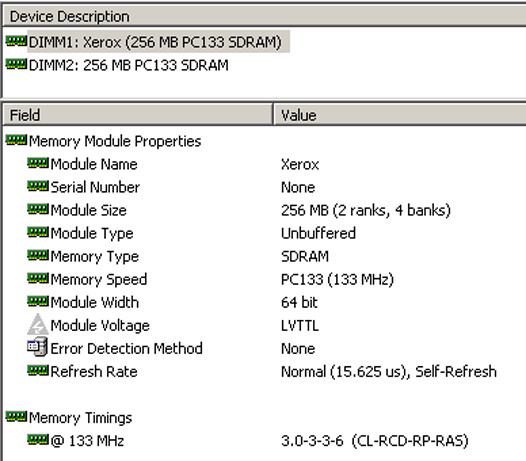Image resolution: width=526 pixels, height=461 pixels.
Task: Click the Memory Module Properties group icon
Action: click(16, 140)
